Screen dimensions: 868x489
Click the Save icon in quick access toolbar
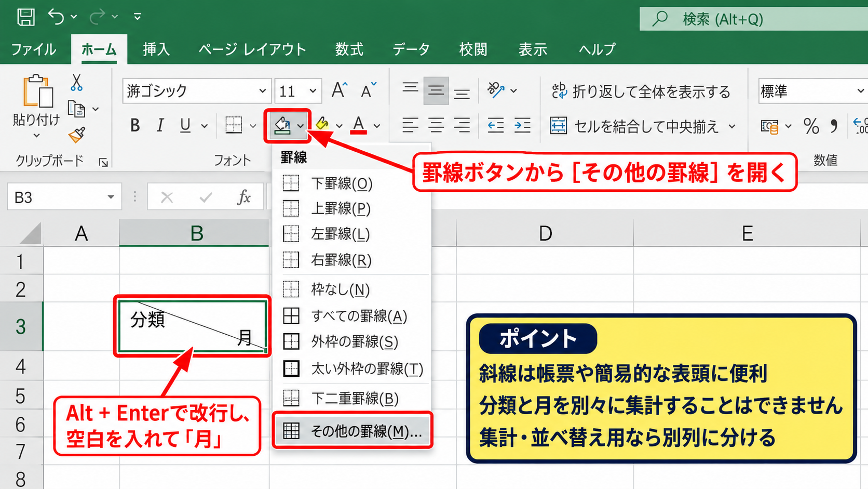click(25, 17)
